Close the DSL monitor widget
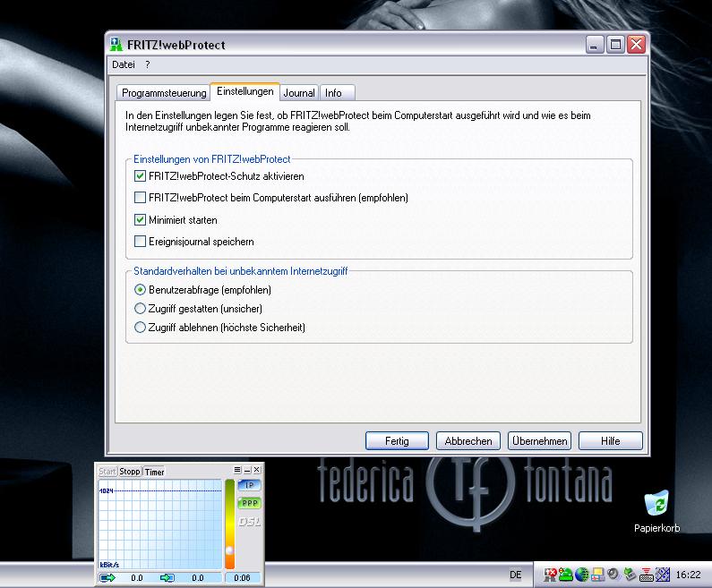Screen dimensions: 712x588 point(256,470)
